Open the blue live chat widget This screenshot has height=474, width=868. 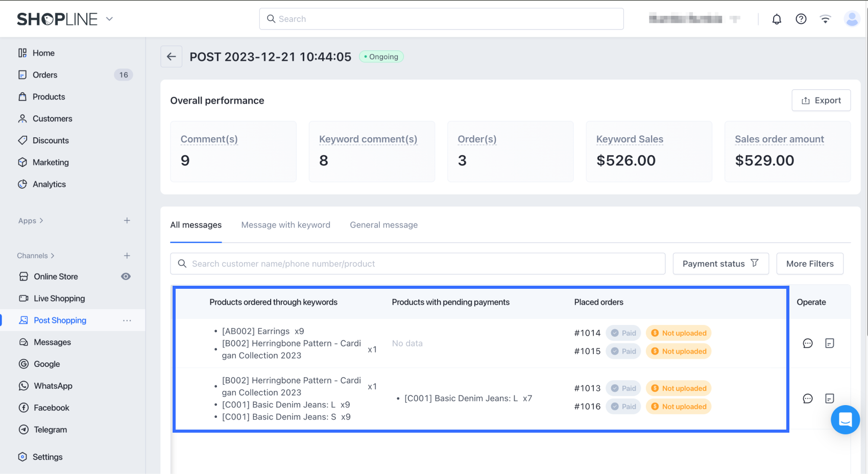click(845, 420)
